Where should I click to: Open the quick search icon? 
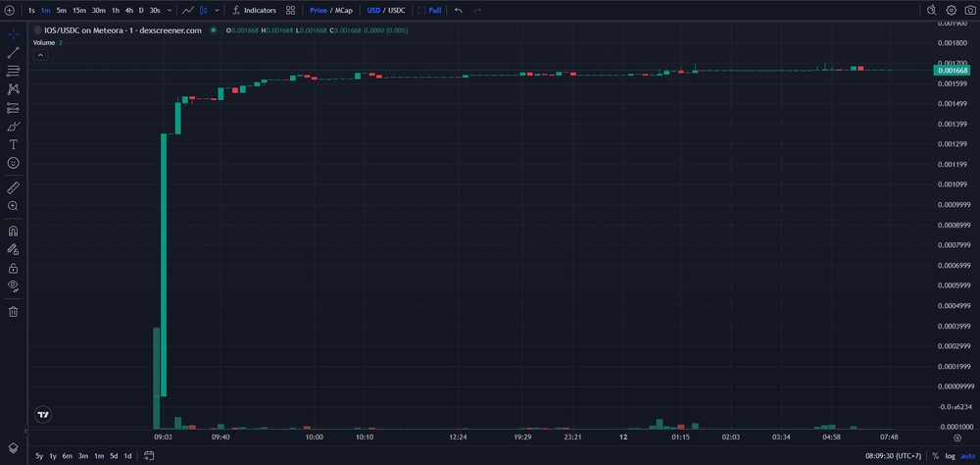tap(931, 10)
